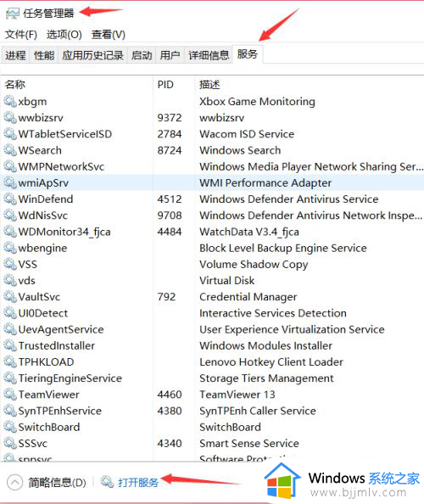Click the service icon beside VaultSvc
The height and width of the screenshot is (504, 424).
pos(10,297)
